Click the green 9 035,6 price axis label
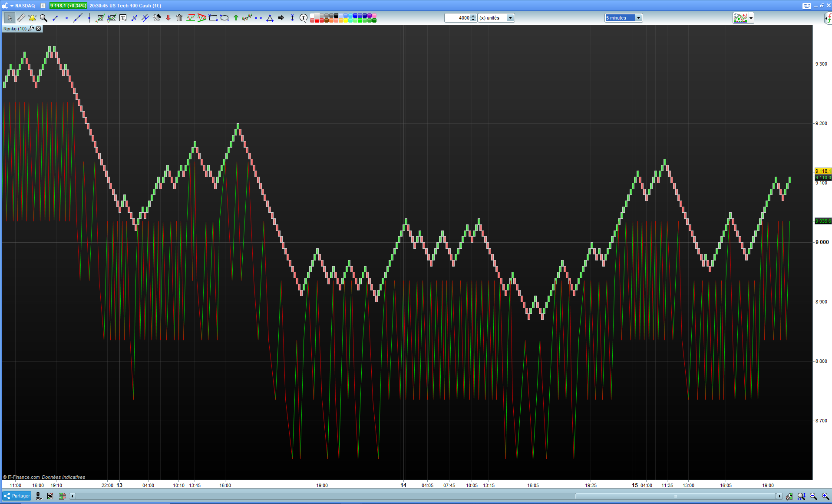This screenshot has height=504, width=832. (823, 221)
